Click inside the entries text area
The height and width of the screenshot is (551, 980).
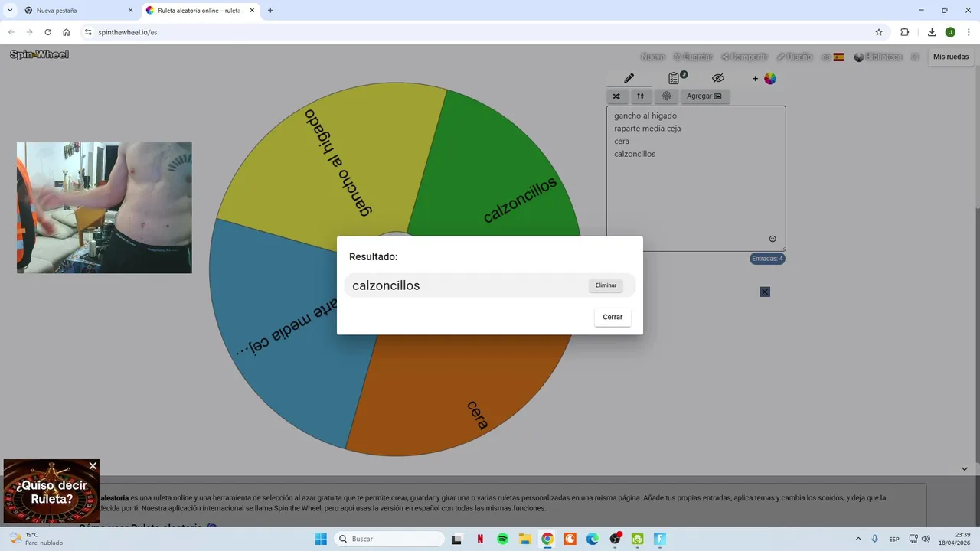(x=696, y=178)
